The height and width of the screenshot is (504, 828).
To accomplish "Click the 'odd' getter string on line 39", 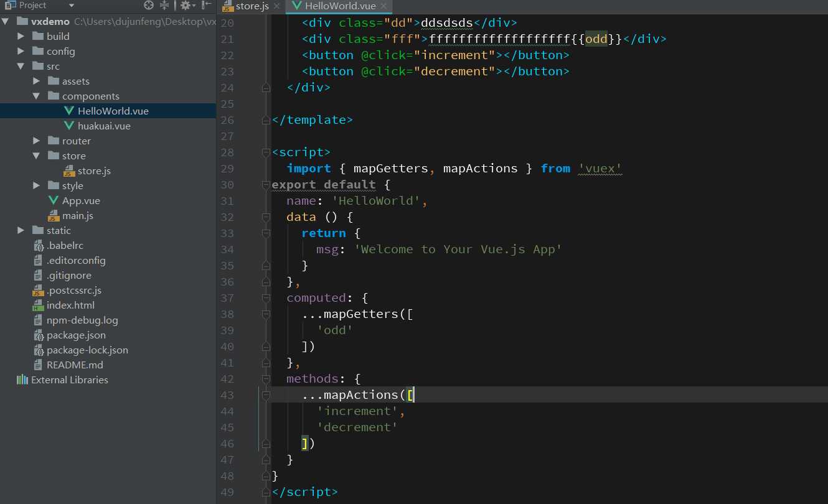I will 335,330.
